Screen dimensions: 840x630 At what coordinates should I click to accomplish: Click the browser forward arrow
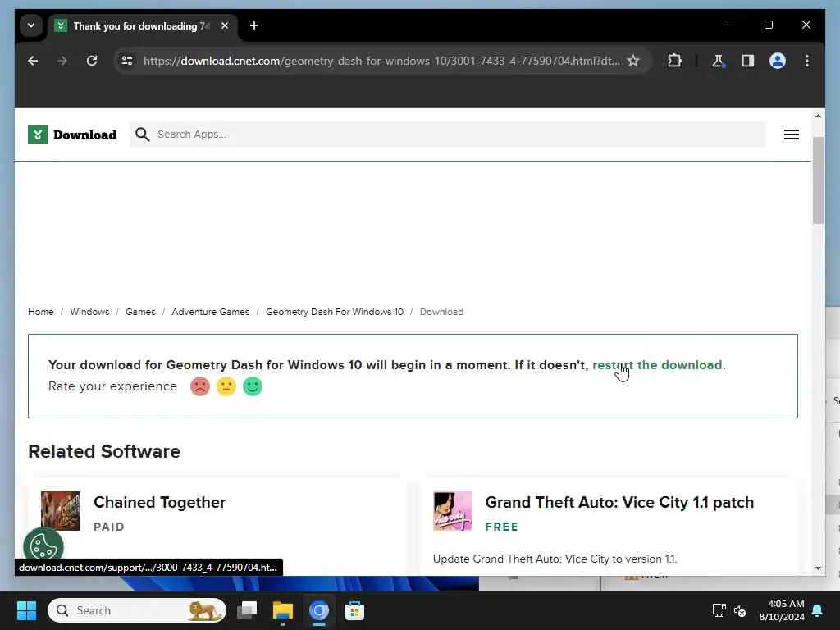point(62,61)
